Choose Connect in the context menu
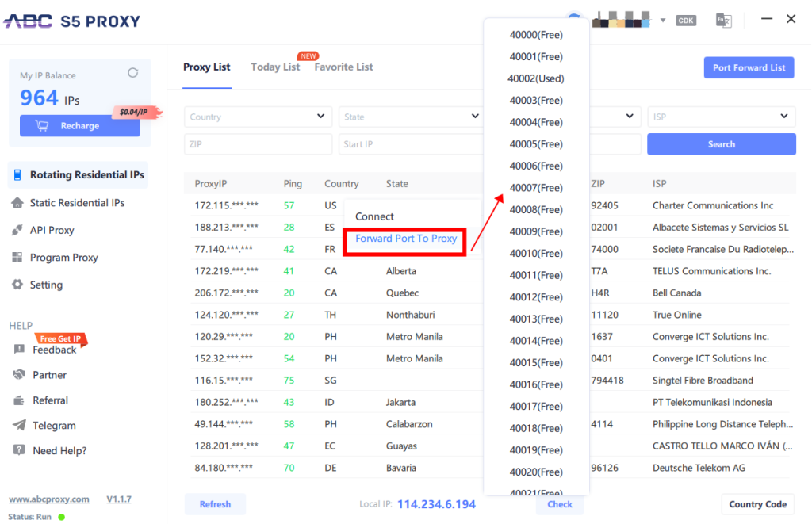The image size is (812, 524). [x=374, y=216]
